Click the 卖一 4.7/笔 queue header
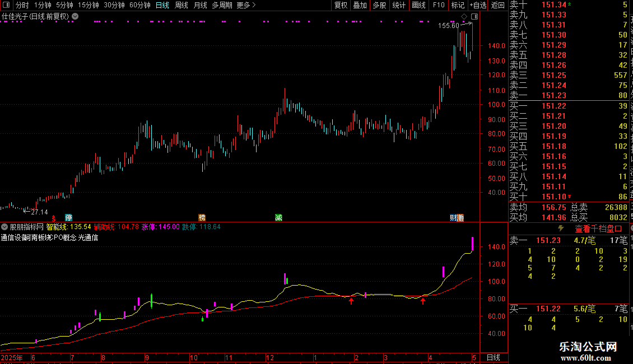Viewport: 633px width, 364px height. tap(569, 240)
